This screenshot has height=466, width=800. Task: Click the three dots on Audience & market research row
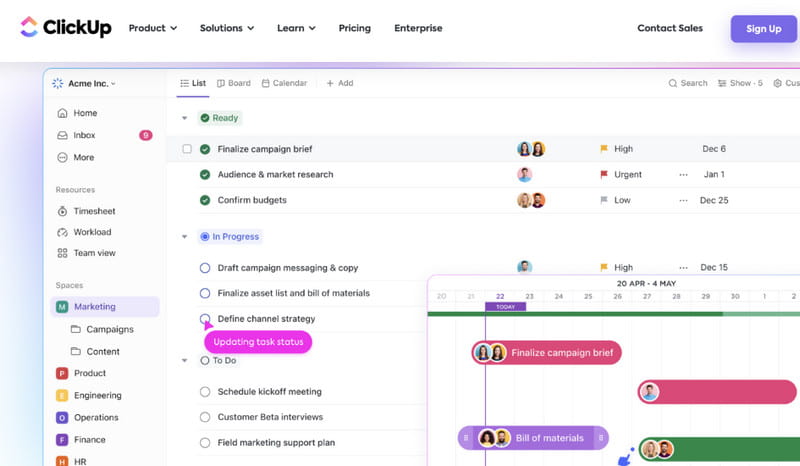[x=684, y=175]
